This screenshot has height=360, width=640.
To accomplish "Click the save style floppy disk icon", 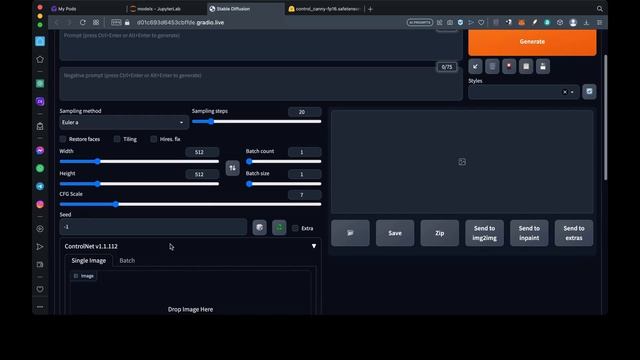I will [543, 66].
